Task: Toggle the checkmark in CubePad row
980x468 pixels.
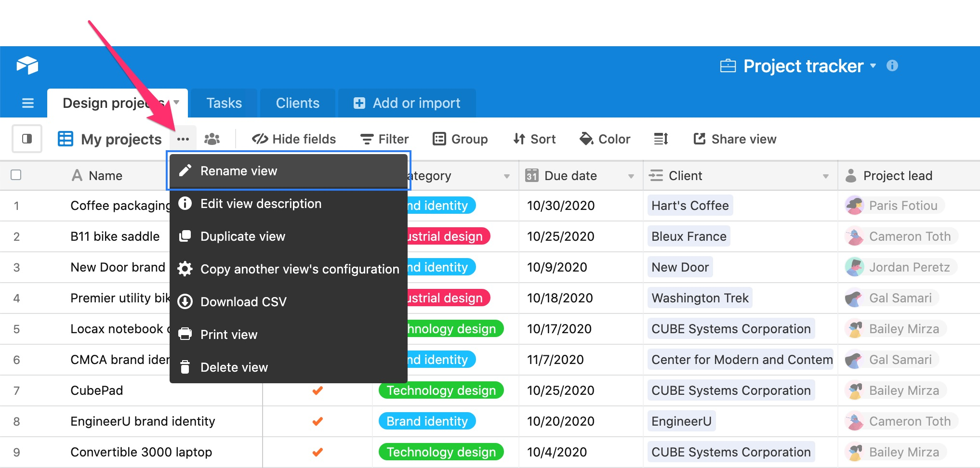Action: click(317, 390)
